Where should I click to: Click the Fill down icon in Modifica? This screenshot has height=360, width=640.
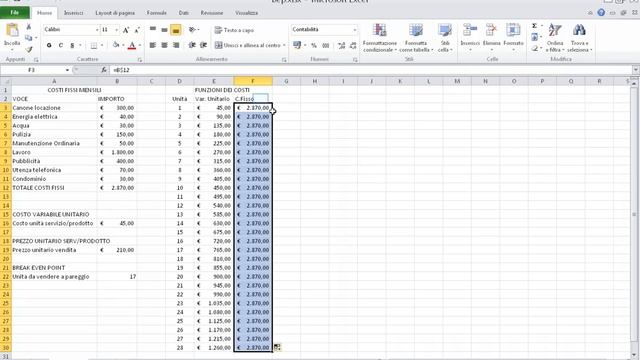(535, 37)
